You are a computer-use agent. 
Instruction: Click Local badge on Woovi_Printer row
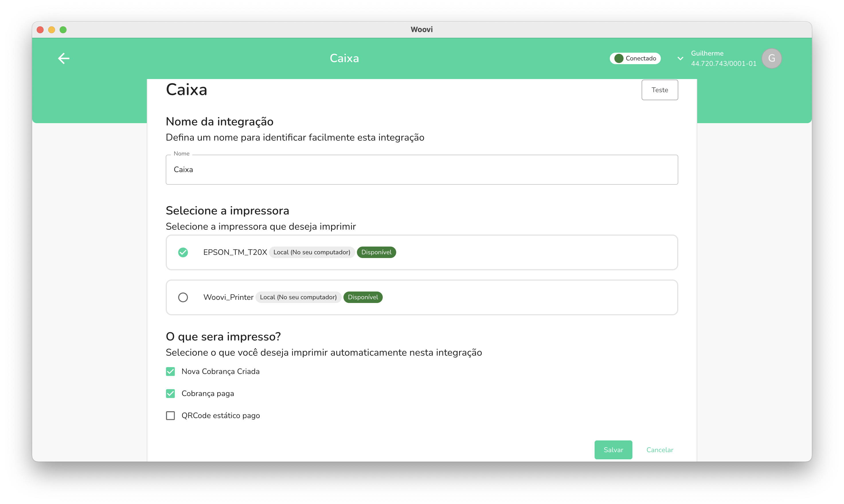[x=298, y=298]
